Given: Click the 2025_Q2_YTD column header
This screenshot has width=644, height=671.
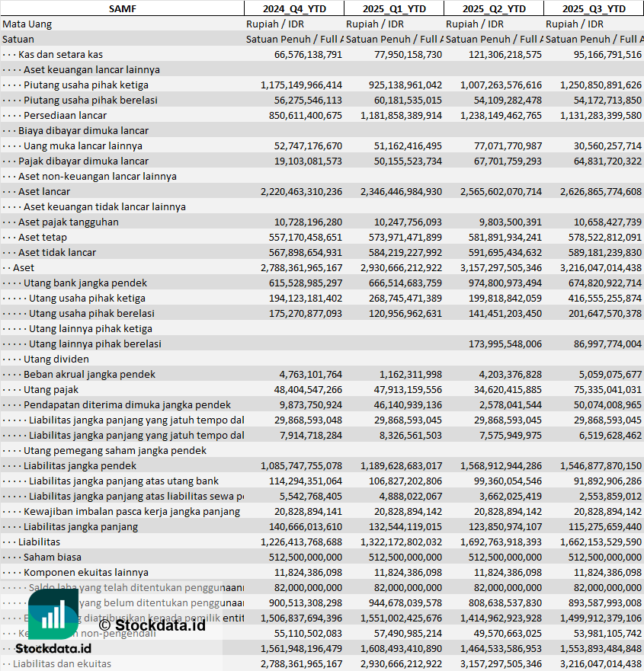Looking at the screenshot, I should (494, 8).
